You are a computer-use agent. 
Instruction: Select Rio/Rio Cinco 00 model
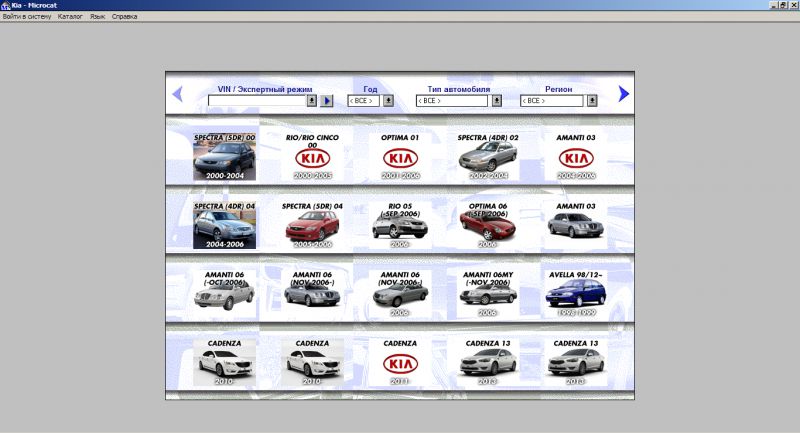(312, 157)
